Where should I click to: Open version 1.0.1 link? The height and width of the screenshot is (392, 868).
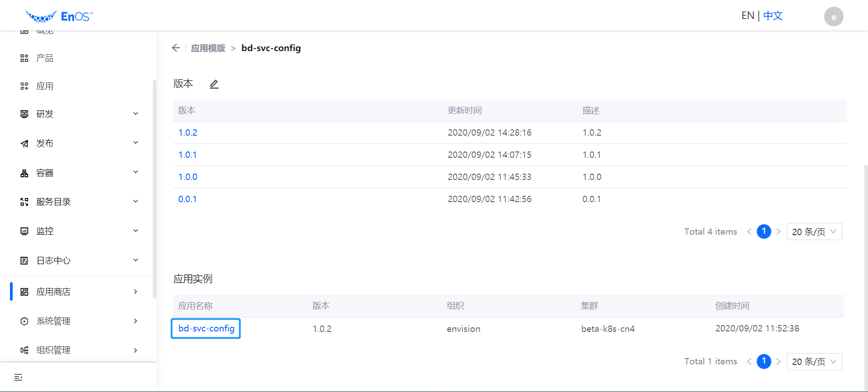click(188, 155)
